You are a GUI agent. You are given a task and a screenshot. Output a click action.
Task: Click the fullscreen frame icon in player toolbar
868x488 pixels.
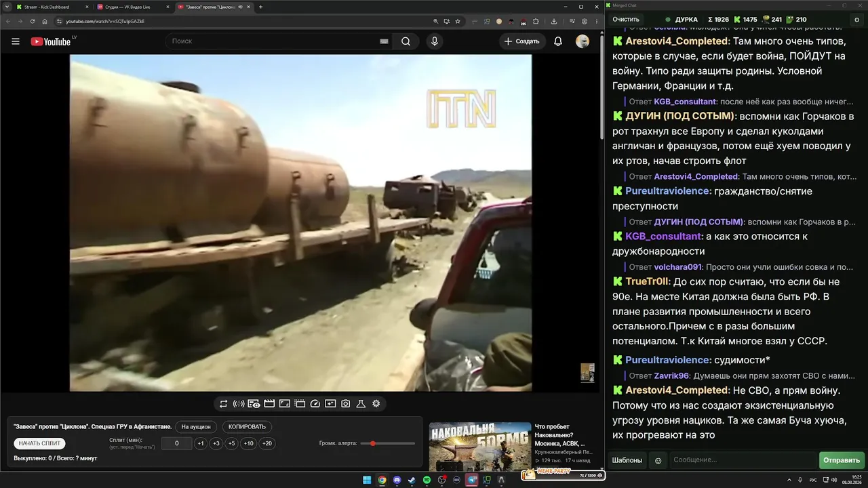(285, 404)
